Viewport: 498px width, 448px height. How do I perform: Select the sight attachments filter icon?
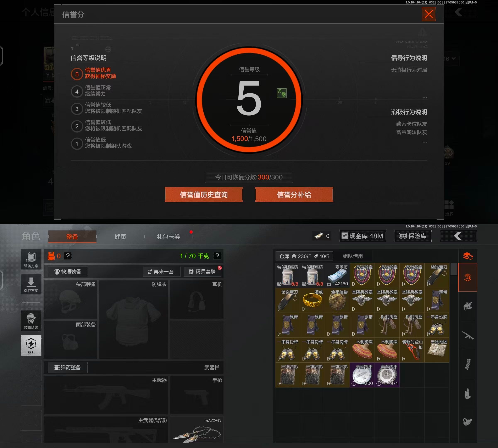pyautogui.click(x=467, y=422)
